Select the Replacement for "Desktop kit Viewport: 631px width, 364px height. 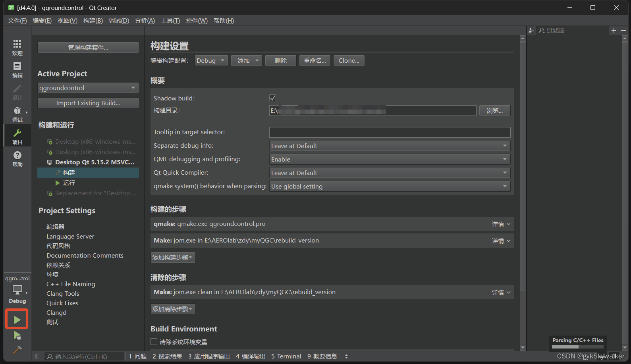coord(92,193)
